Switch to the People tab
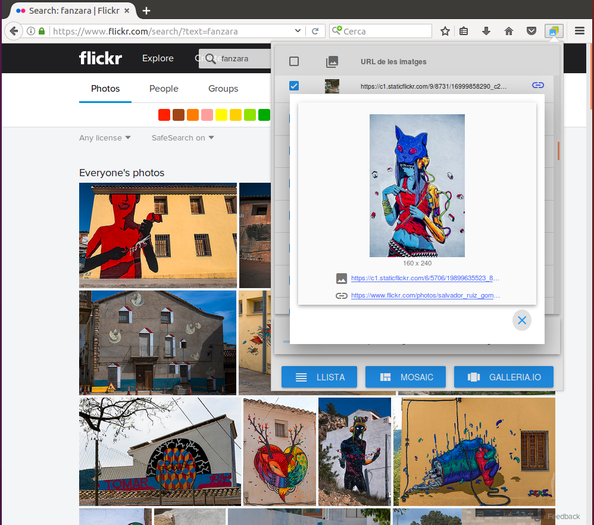 click(x=164, y=89)
